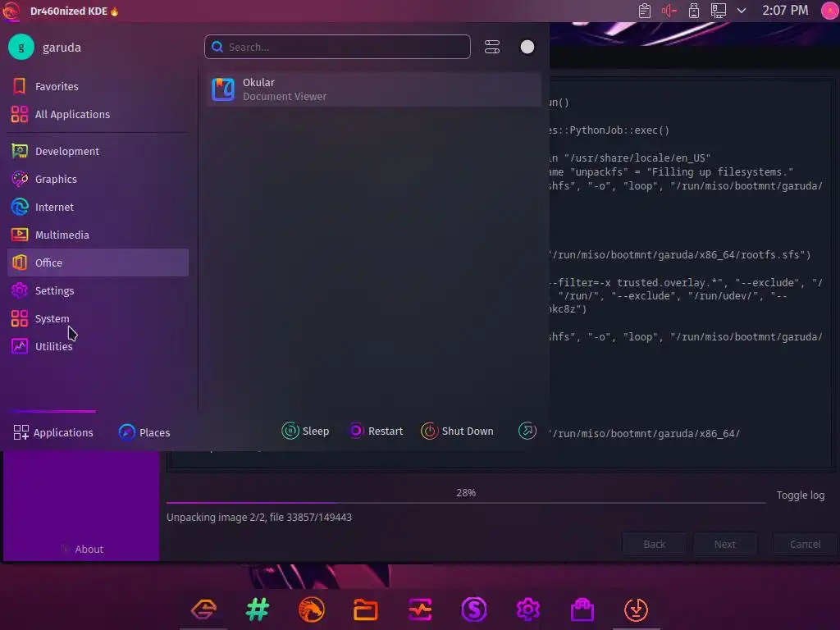Click the Restart button
Viewport: 840px width, 630px height.
pos(376,431)
